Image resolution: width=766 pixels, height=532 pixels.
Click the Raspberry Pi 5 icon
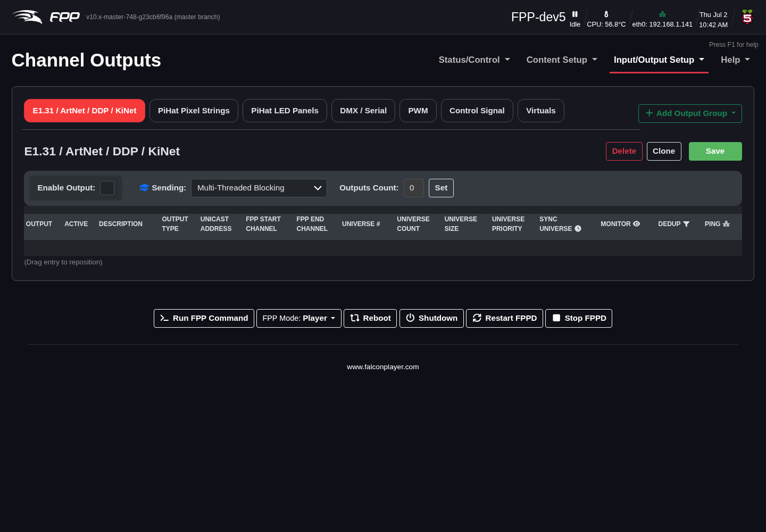(747, 17)
